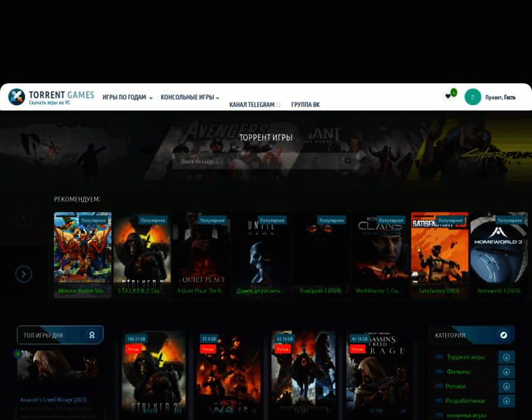Click the Скачать игры на PC tagline
The height and width of the screenshot is (420, 532).
(50, 103)
